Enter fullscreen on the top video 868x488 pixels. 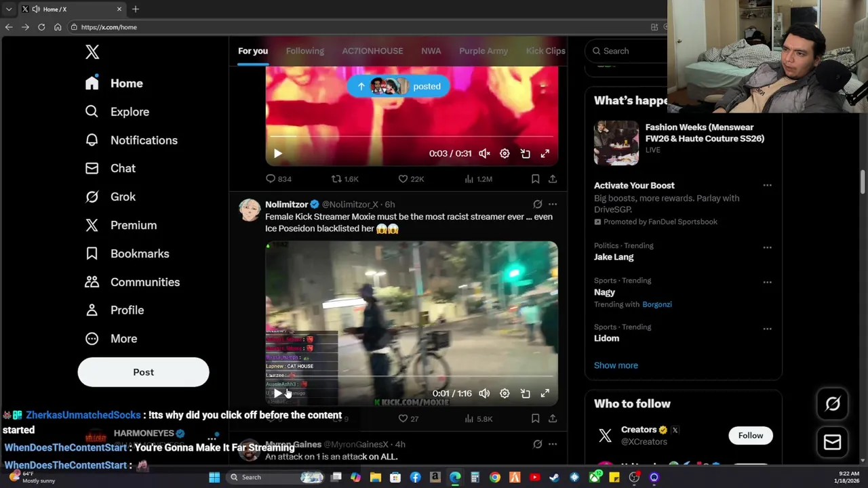coord(545,154)
